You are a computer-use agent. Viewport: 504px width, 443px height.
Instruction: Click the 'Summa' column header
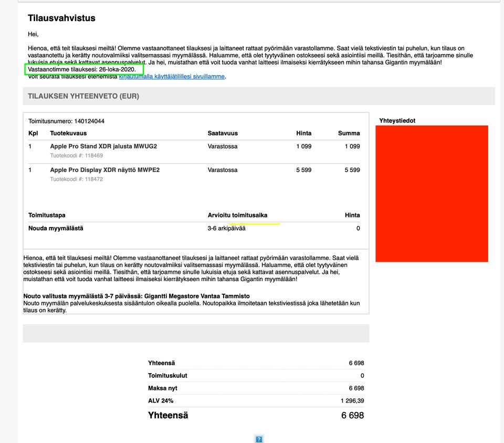tap(349, 133)
